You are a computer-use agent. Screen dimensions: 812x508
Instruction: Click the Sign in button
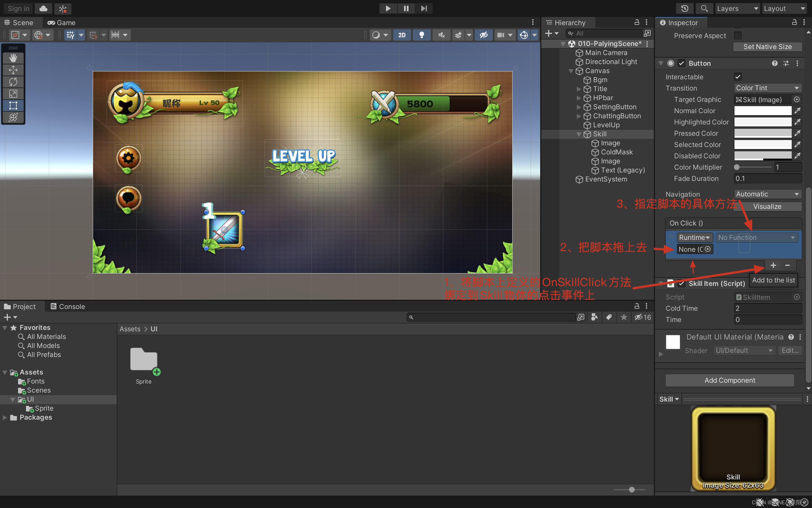pyautogui.click(x=18, y=8)
